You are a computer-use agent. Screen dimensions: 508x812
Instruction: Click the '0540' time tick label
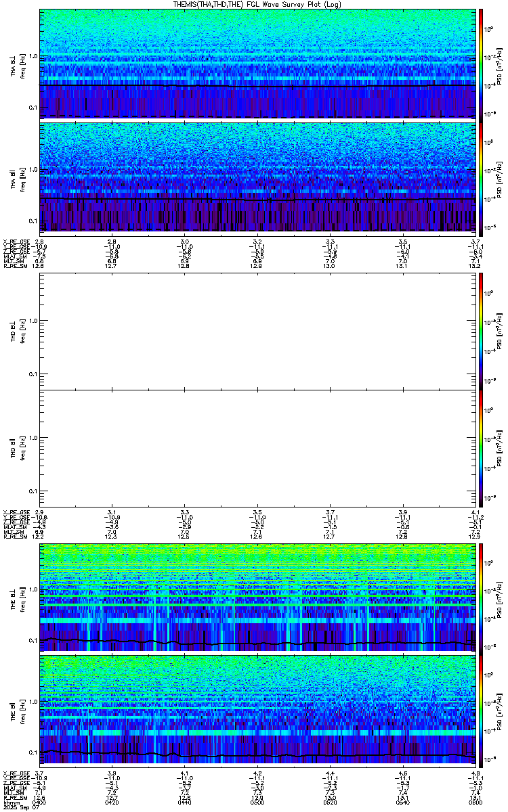(x=402, y=803)
